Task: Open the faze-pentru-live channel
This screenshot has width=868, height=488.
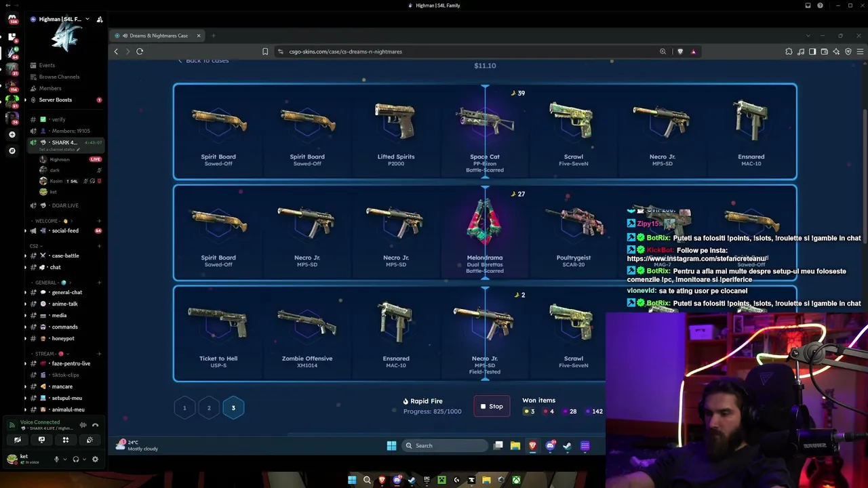Action: (71, 363)
